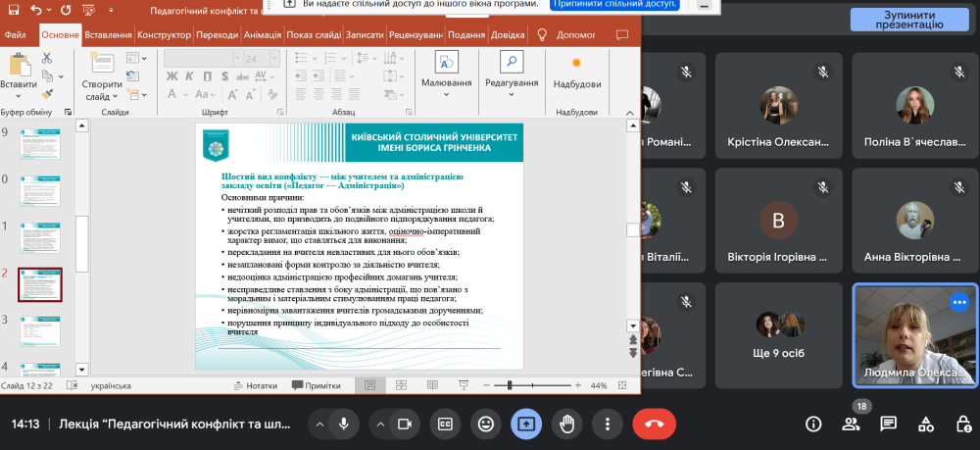The image size is (980, 450).
Task: Click the Cut scissors icon in clipboard group
Action: (x=45, y=60)
